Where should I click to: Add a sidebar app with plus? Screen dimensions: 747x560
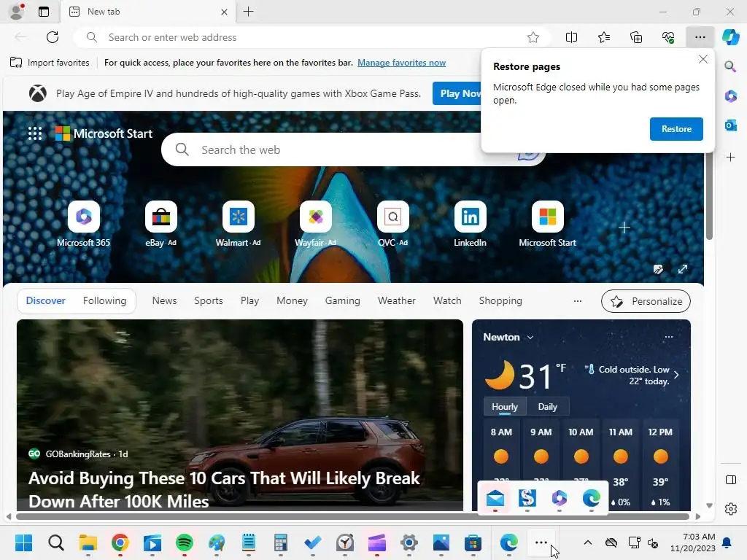[730, 157]
